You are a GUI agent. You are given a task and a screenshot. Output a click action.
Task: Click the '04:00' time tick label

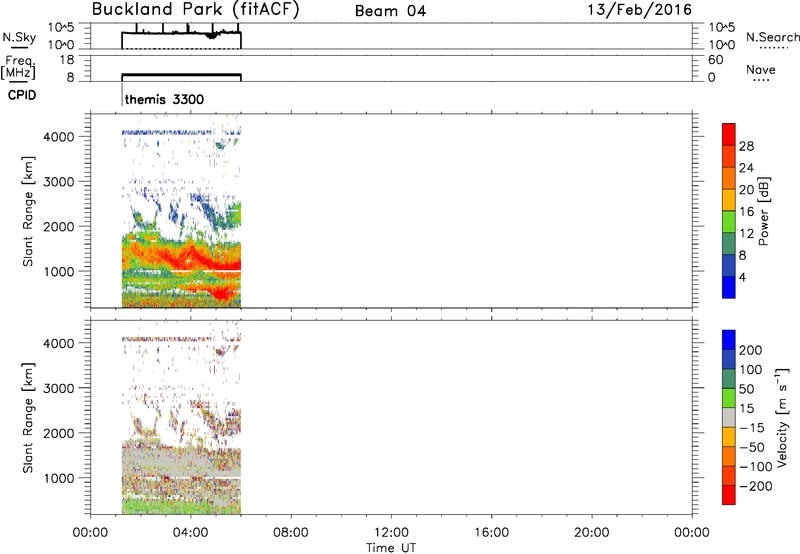pyautogui.click(x=191, y=533)
